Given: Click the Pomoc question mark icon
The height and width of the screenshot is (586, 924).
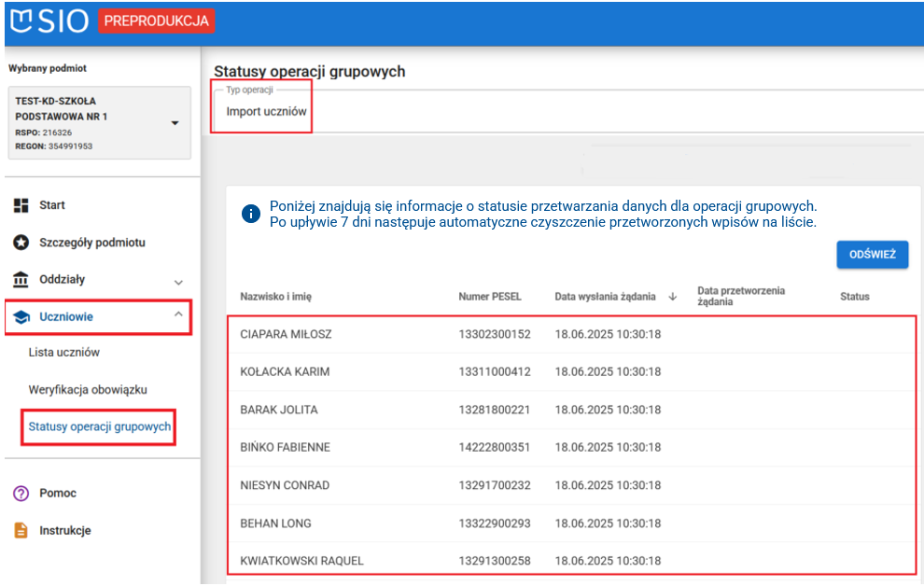Looking at the screenshot, I should (x=21, y=494).
